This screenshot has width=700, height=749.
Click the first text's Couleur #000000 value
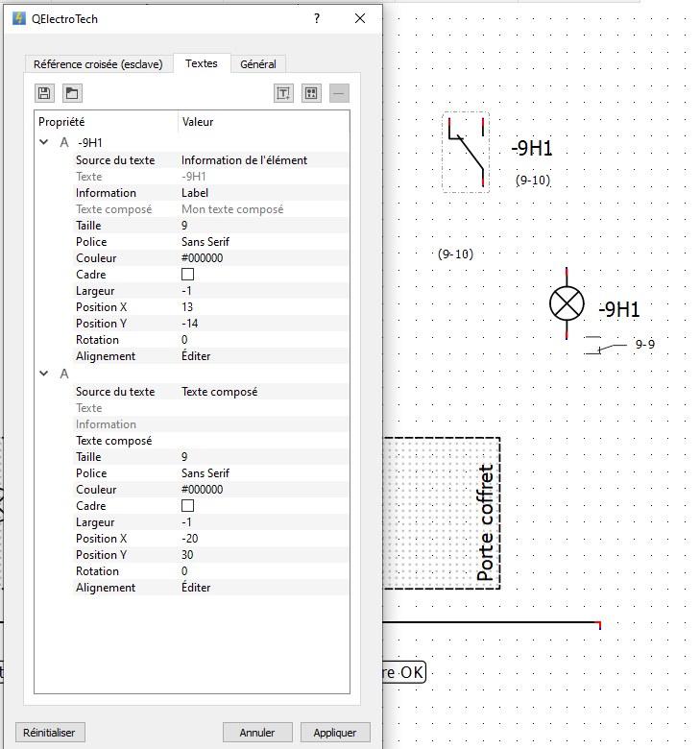(203, 258)
